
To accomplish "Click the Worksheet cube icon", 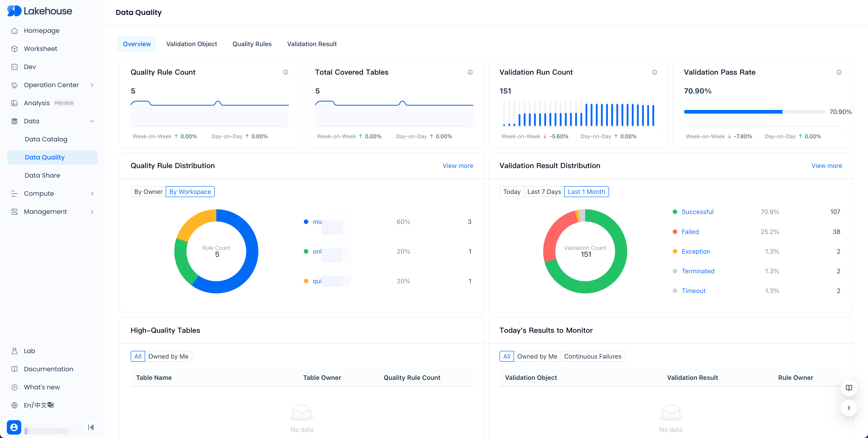I will pyautogui.click(x=14, y=49).
